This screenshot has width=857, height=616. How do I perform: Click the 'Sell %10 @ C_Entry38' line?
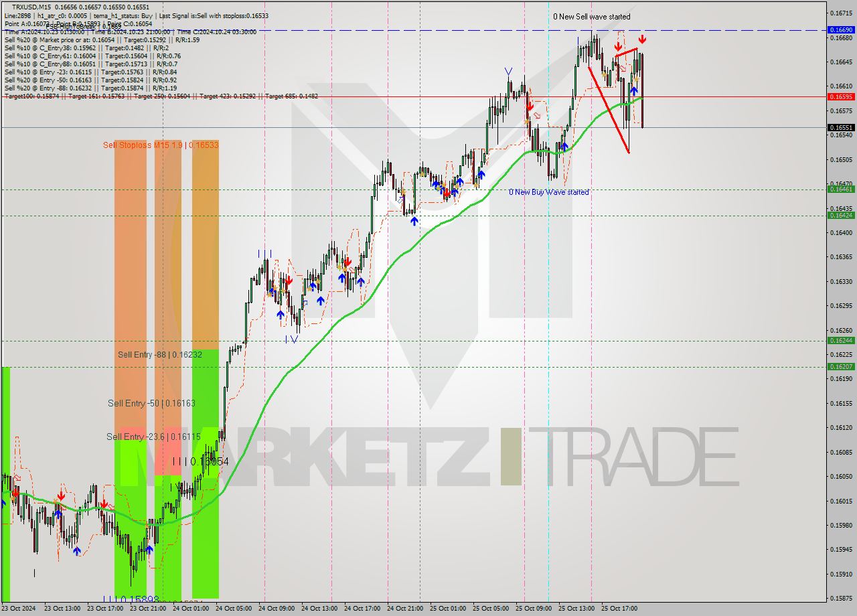pos(86,48)
